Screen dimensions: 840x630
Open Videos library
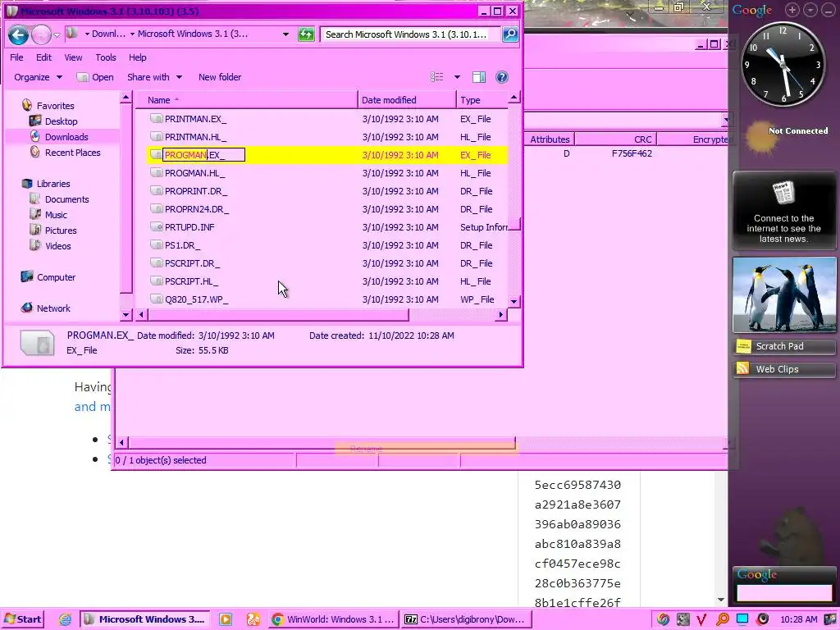tap(58, 245)
